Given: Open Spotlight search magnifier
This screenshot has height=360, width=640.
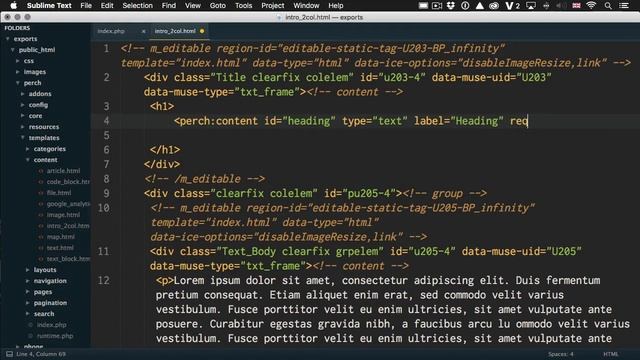Looking at the screenshot, I should pyautogui.click(x=608, y=5).
